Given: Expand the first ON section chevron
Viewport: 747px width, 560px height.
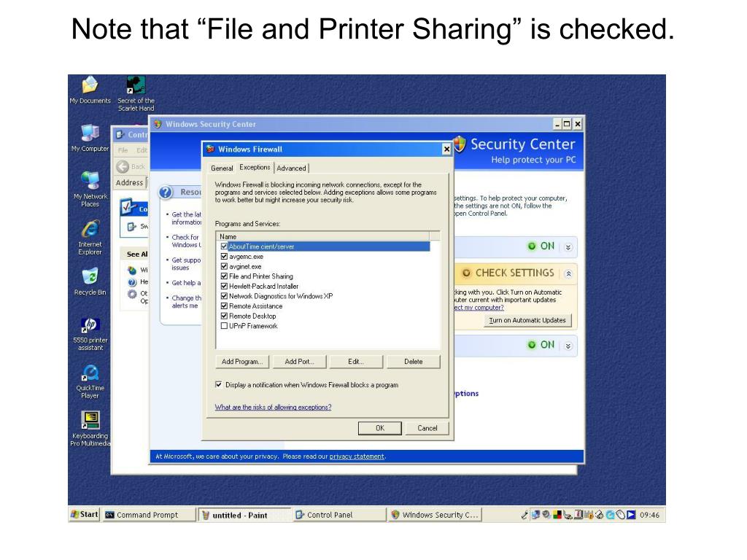Looking at the screenshot, I should tap(568, 247).
